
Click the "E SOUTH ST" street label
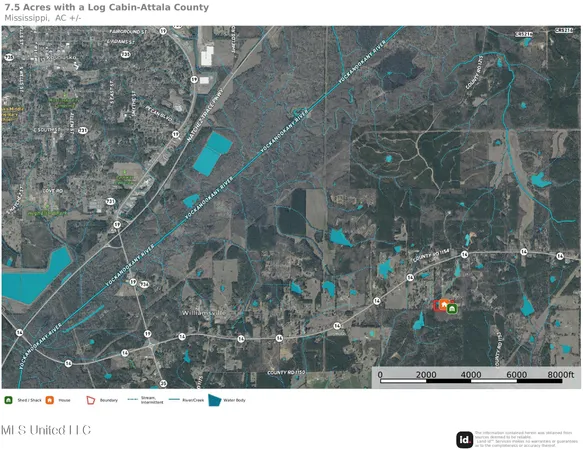click(47, 130)
